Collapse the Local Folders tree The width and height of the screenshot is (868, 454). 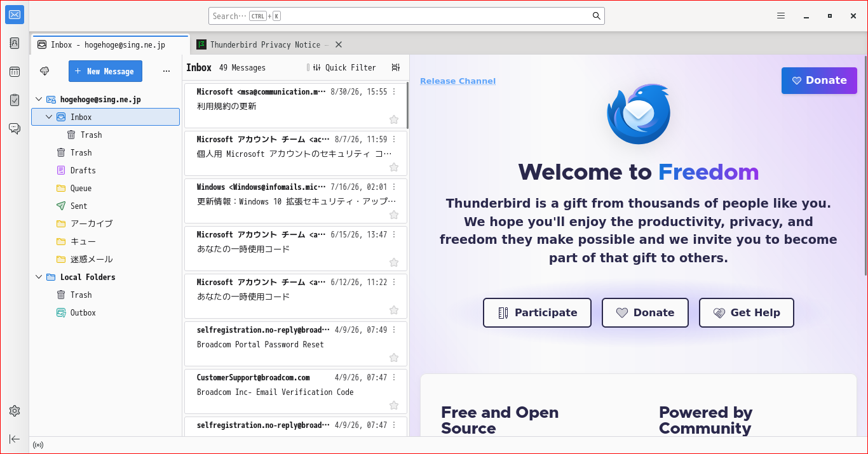(x=39, y=277)
